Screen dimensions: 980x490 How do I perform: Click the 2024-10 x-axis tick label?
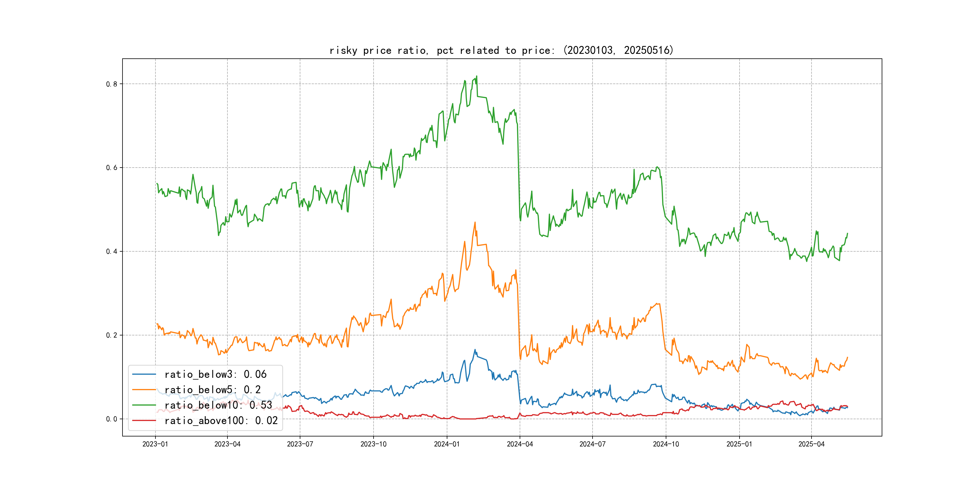point(666,444)
